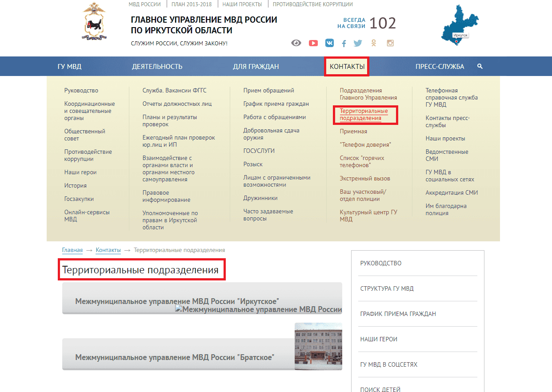Open СТРУКТУРА ГУ МВД in sidebar
Screen dimensions: 552x392
click(x=387, y=288)
